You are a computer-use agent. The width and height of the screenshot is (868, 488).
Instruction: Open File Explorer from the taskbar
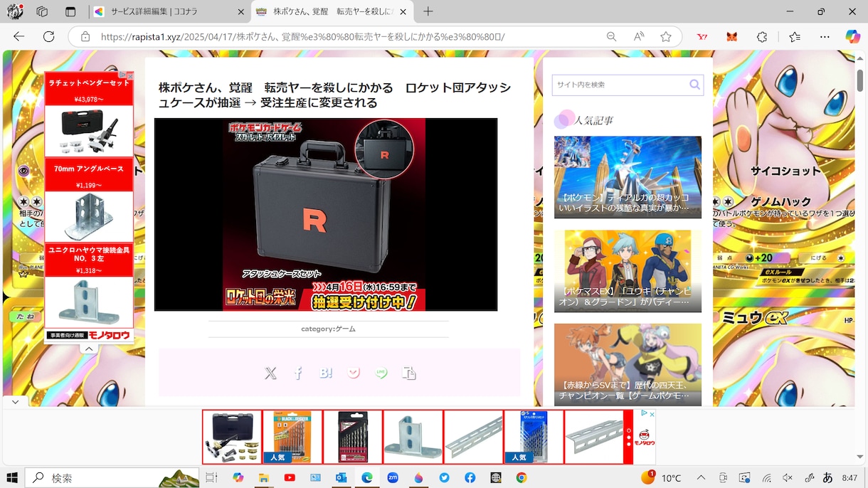263,478
